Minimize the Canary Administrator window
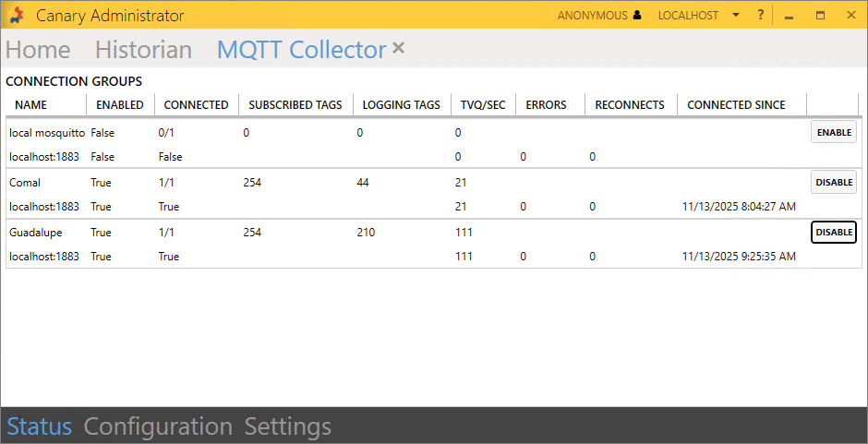This screenshot has height=444, width=868. tap(790, 16)
